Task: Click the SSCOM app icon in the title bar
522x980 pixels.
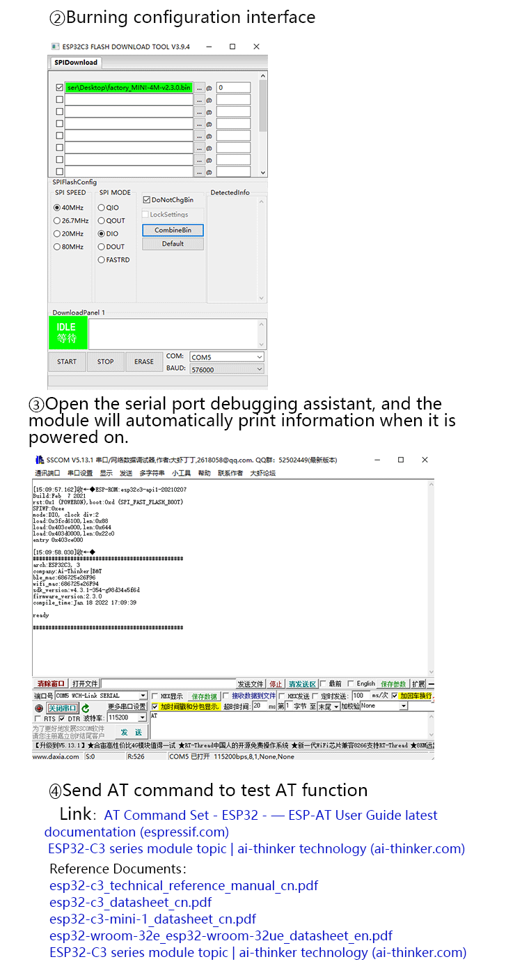Action: point(40,460)
